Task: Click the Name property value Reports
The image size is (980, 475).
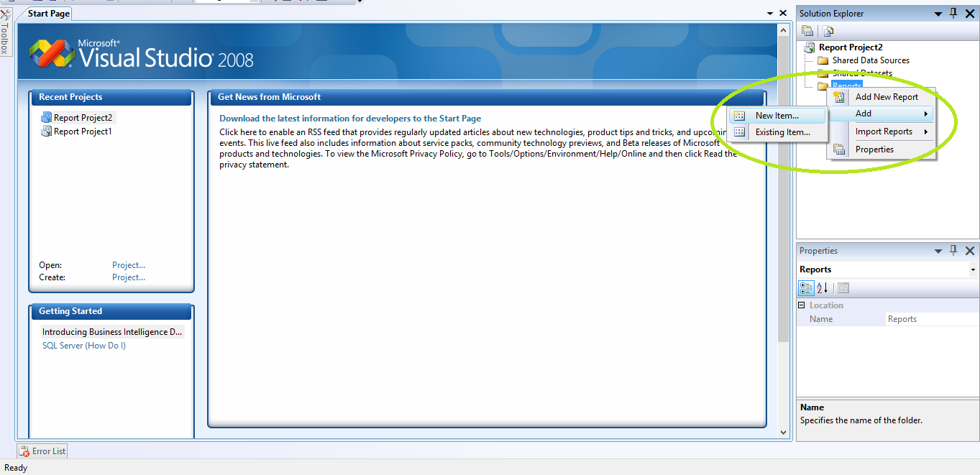Action: click(902, 319)
